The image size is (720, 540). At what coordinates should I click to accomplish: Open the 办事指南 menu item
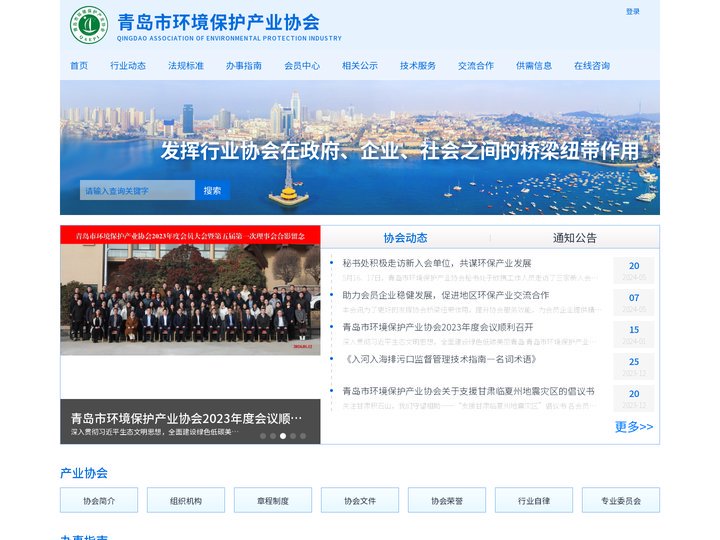[244, 66]
